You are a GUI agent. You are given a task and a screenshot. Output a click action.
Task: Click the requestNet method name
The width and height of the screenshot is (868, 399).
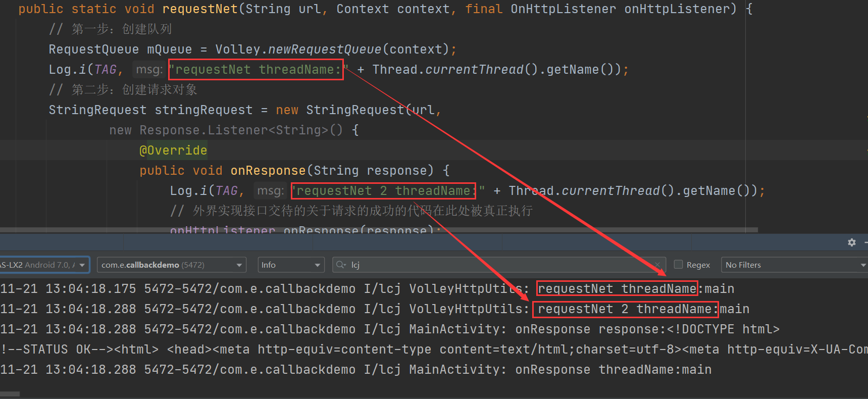coord(200,9)
